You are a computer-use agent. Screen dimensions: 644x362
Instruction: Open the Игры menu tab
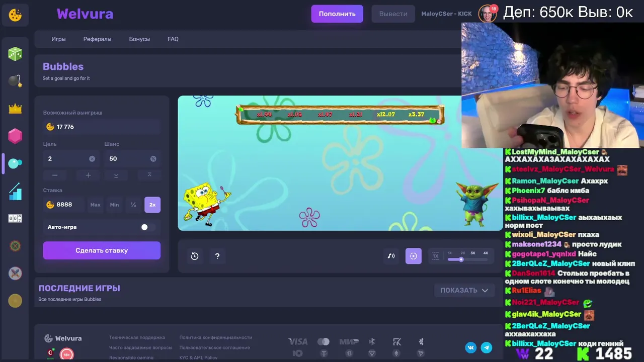(58, 39)
